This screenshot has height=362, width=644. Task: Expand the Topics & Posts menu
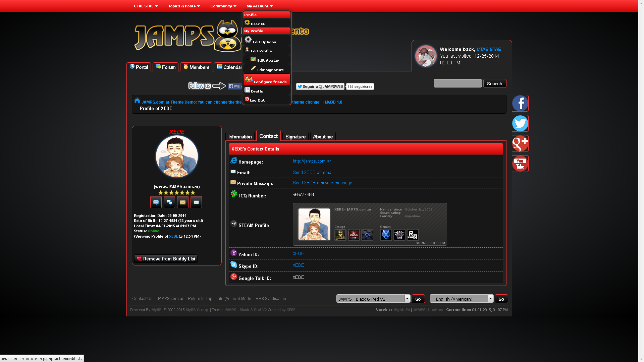click(184, 6)
